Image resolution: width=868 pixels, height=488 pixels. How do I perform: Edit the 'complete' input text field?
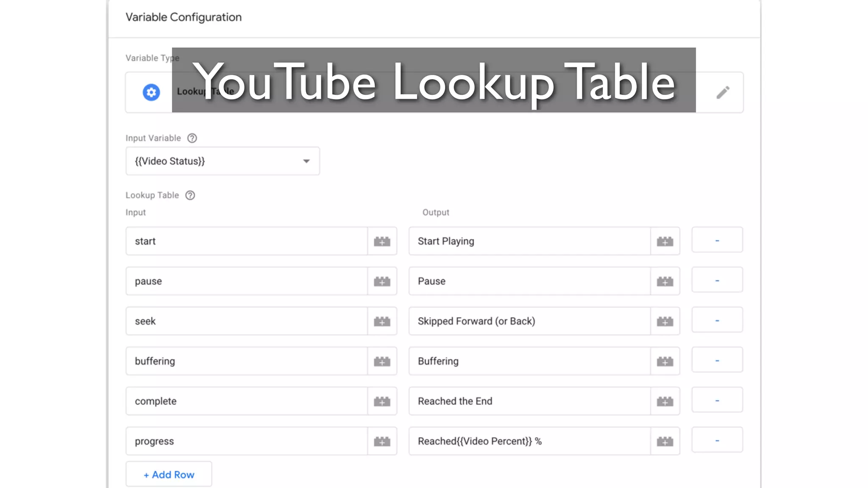(x=247, y=401)
